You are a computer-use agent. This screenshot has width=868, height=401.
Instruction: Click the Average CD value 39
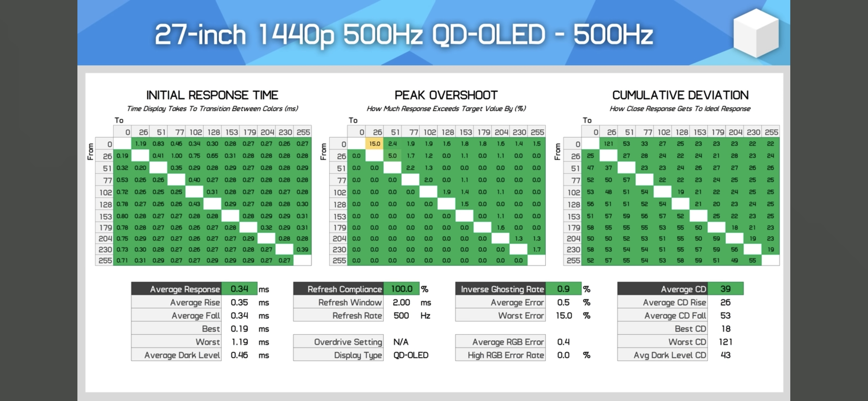(x=726, y=289)
